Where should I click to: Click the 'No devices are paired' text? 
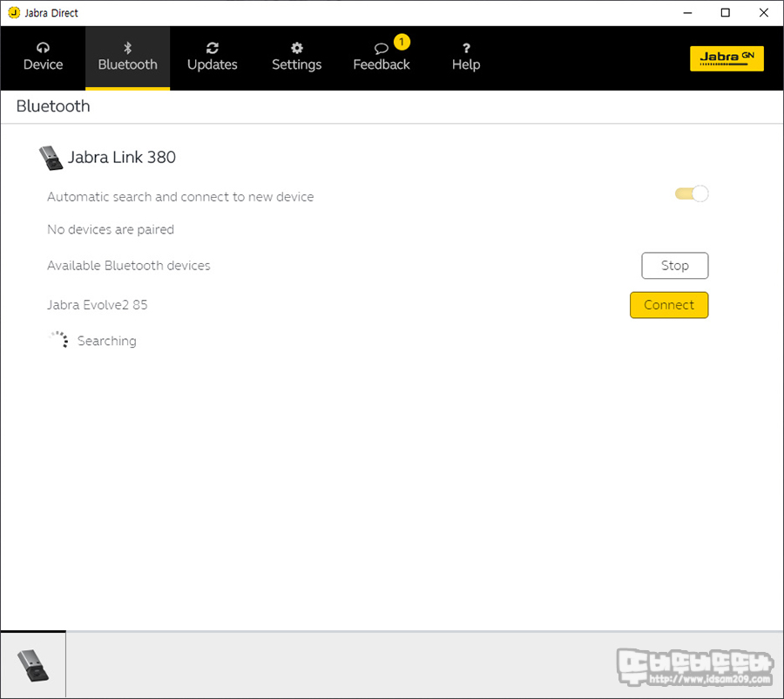[x=111, y=229]
